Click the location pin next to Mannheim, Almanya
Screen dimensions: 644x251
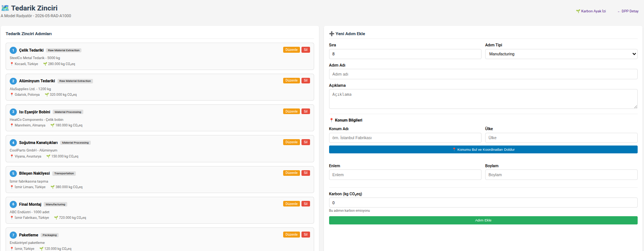12,125
